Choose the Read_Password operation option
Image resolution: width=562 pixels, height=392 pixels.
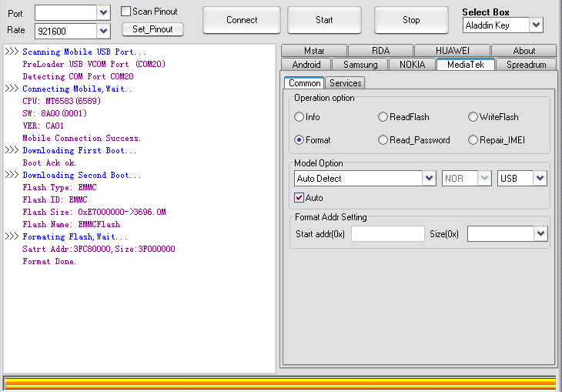pos(383,140)
